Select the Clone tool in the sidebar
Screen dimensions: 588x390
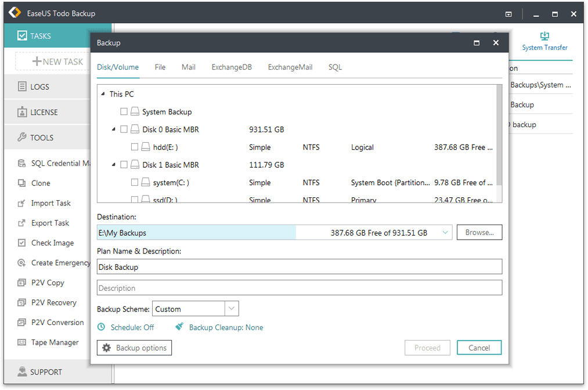(x=41, y=183)
